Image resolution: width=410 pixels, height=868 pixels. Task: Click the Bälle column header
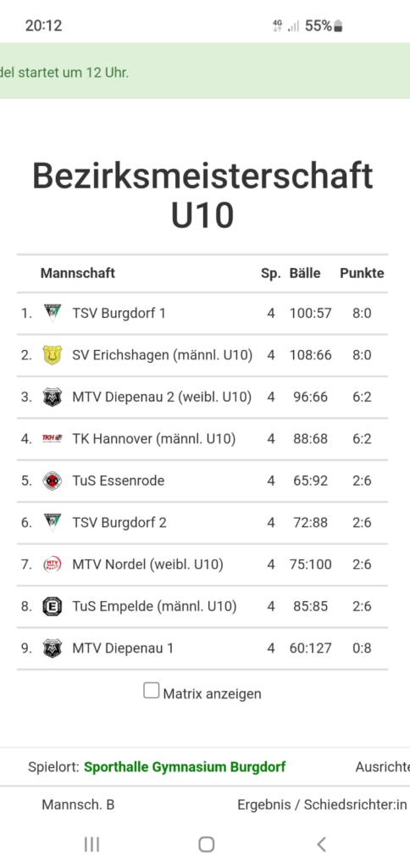click(x=305, y=273)
